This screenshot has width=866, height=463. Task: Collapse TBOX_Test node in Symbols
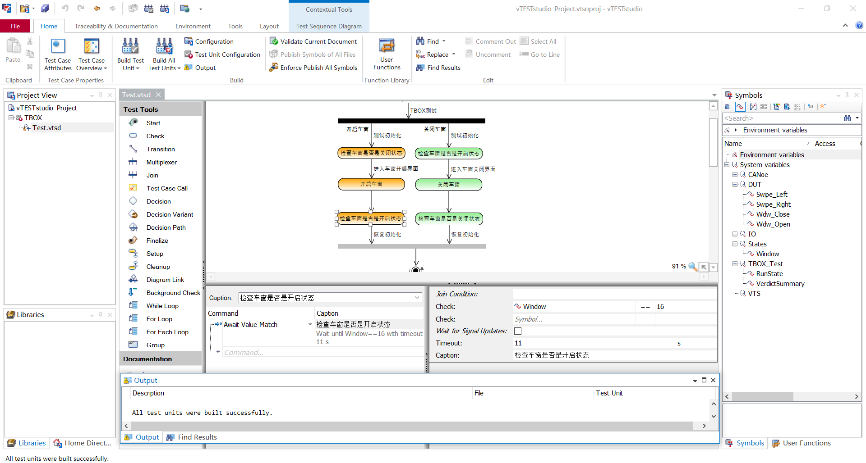coord(735,264)
